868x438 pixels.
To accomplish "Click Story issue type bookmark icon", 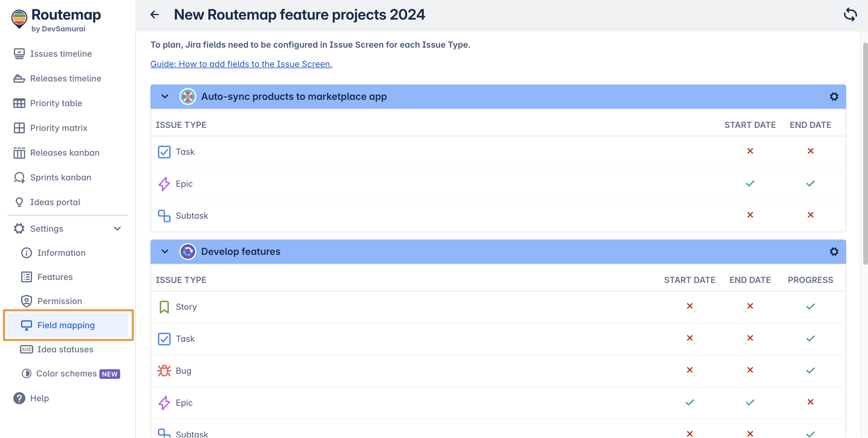I will [164, 307].
